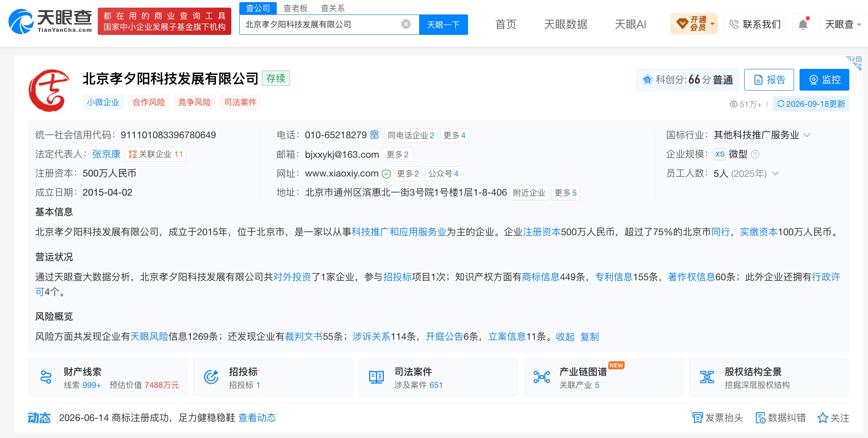The image size is (868, 438).
Task: Open 天眼AI in the navigation
Action: pos(630,24)
